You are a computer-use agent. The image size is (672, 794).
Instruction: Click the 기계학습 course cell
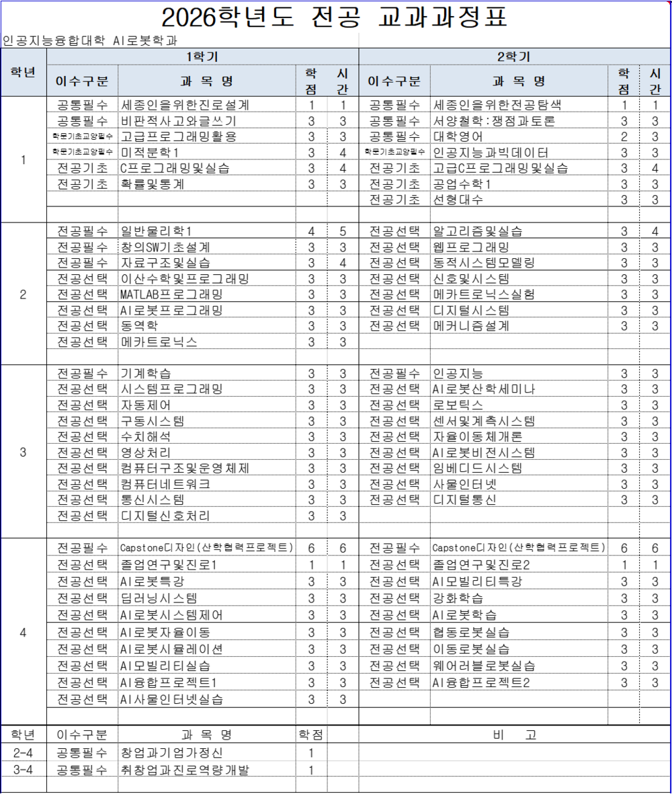[206, 374]
